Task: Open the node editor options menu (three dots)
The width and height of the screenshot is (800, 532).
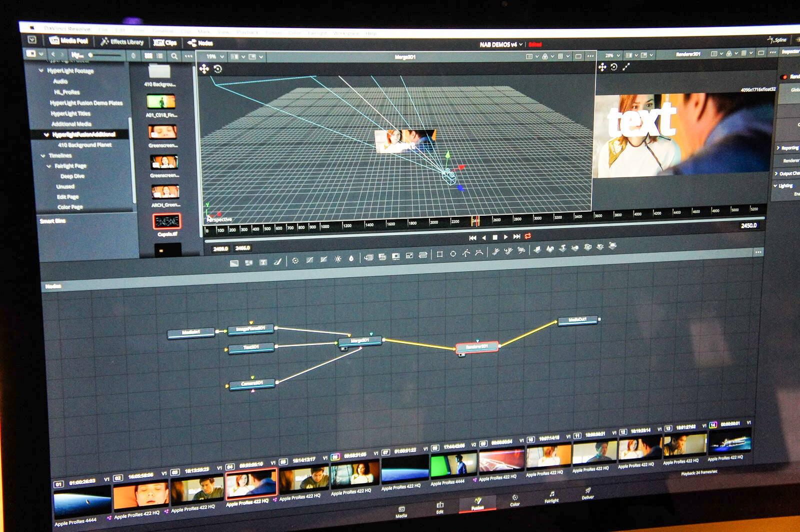Action: 758,253
